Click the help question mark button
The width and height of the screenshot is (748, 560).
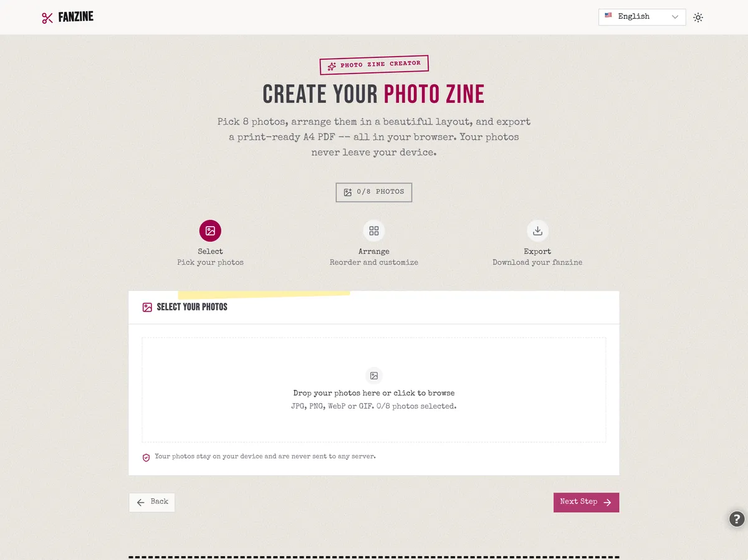click(x=737, y=518)
